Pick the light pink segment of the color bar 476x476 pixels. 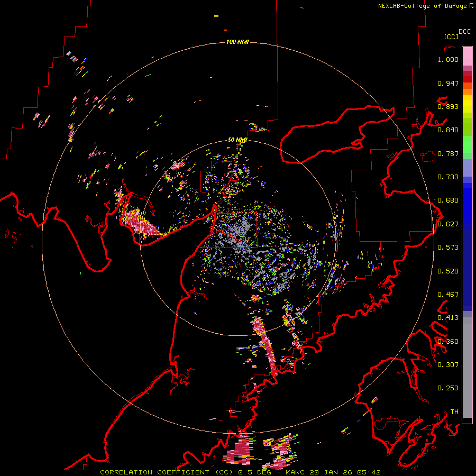pos(467,56)
